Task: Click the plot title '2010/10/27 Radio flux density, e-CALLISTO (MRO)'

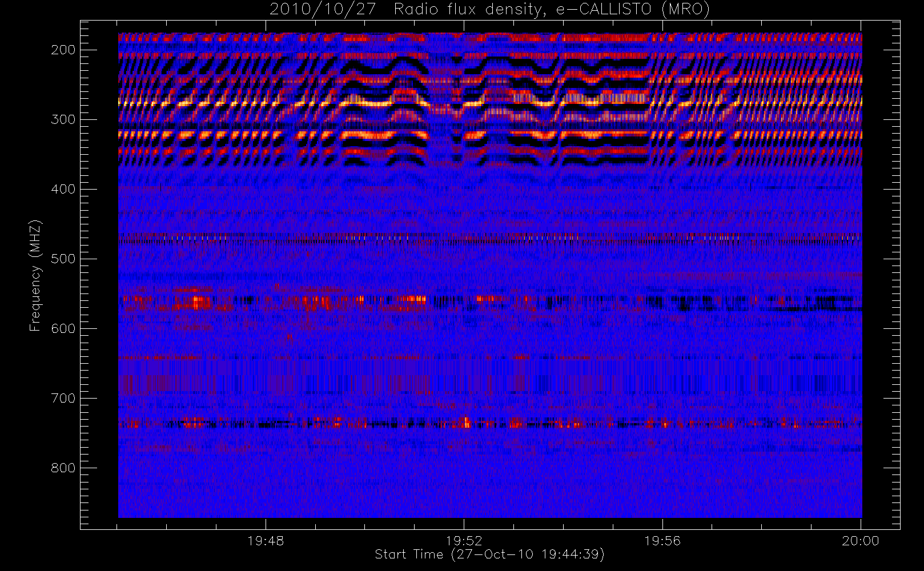Action: 489,10
